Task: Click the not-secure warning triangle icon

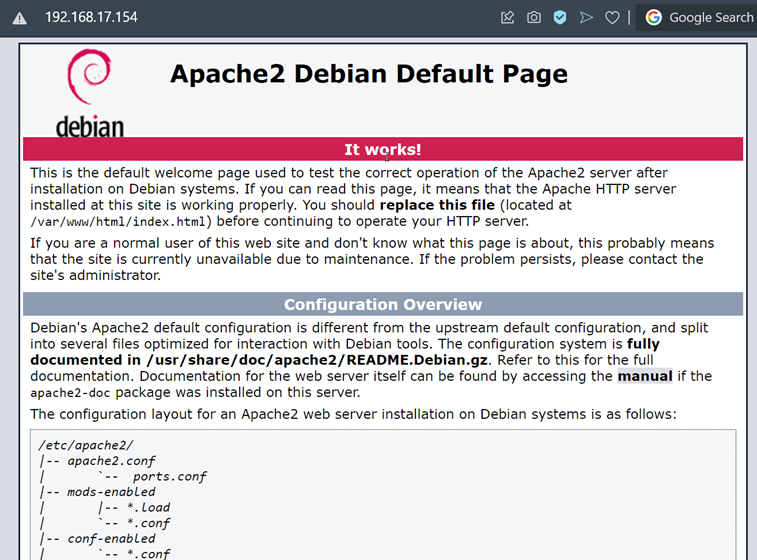Action: pos(19,18)
